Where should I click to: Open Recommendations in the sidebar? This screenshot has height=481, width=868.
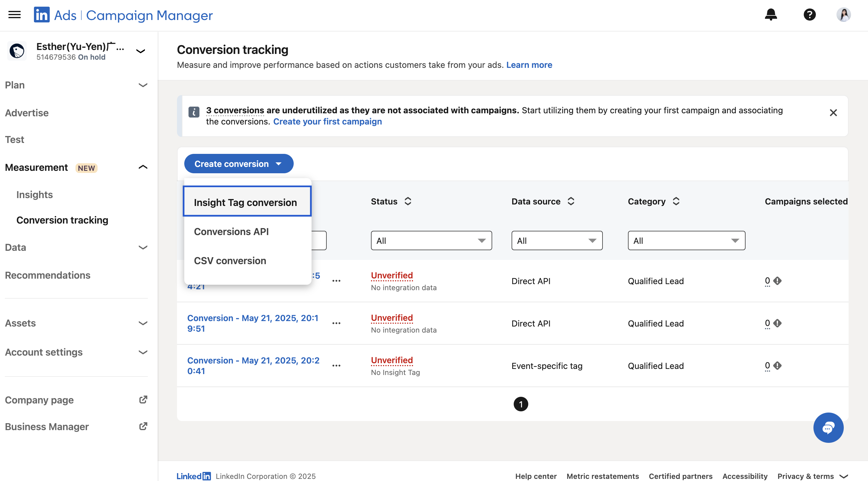[x=48, y=275]
